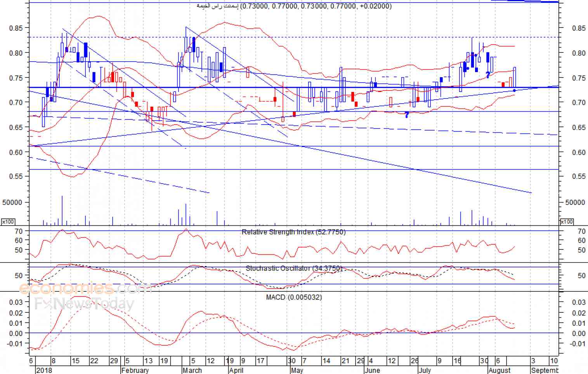588x374 pixels.
Task: Click the FxNewsToday watermark text
Action: pos(84,304)
